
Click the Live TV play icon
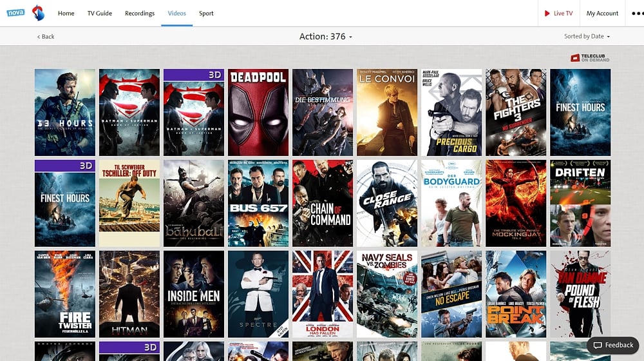tap(547, 13)
